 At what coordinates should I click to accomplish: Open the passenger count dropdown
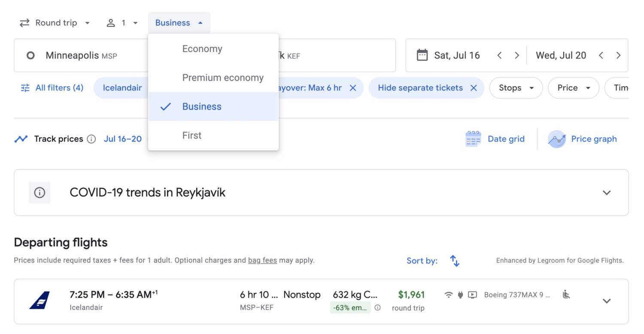[x=122, y=23]
